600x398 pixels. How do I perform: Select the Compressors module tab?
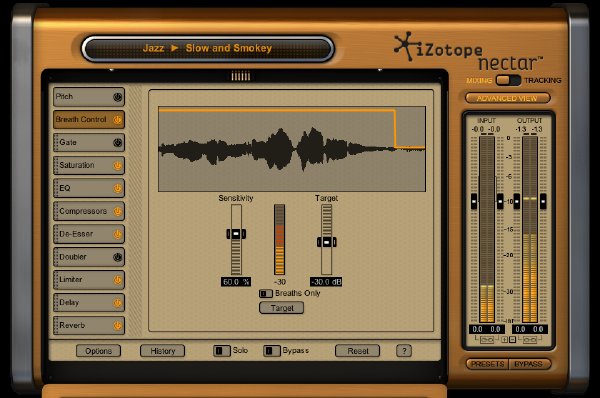click(89, 211)
